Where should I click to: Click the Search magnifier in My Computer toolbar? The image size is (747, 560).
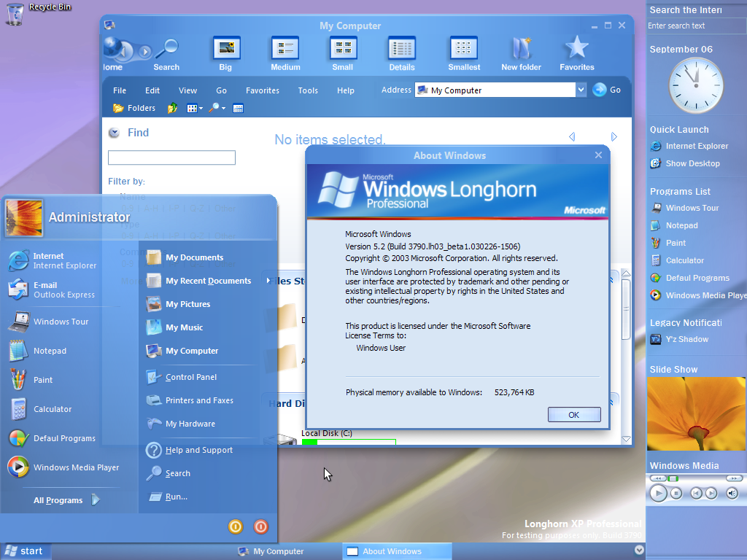click(166, 54)
